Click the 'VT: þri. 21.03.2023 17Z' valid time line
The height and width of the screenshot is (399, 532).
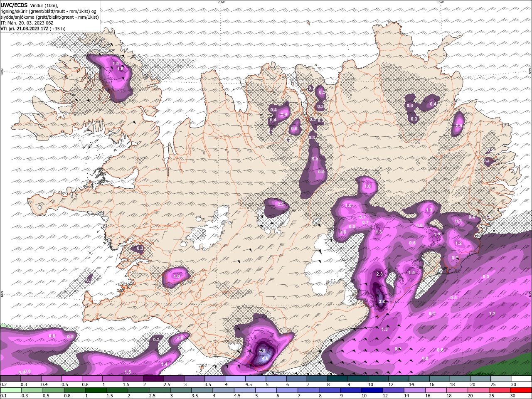pyautogui.click(x=24, y=29)
